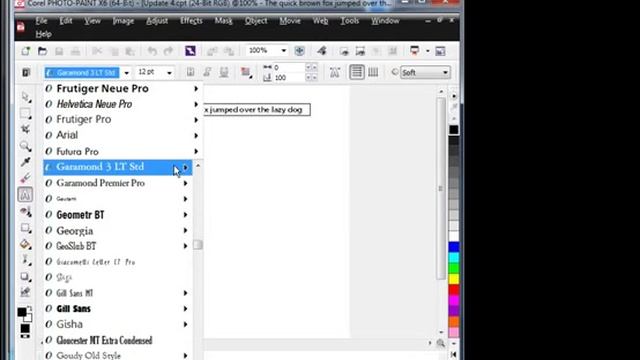Screen dimensions: 640x360
Task: Toggle italic text formatting
Action: [207, 72]
